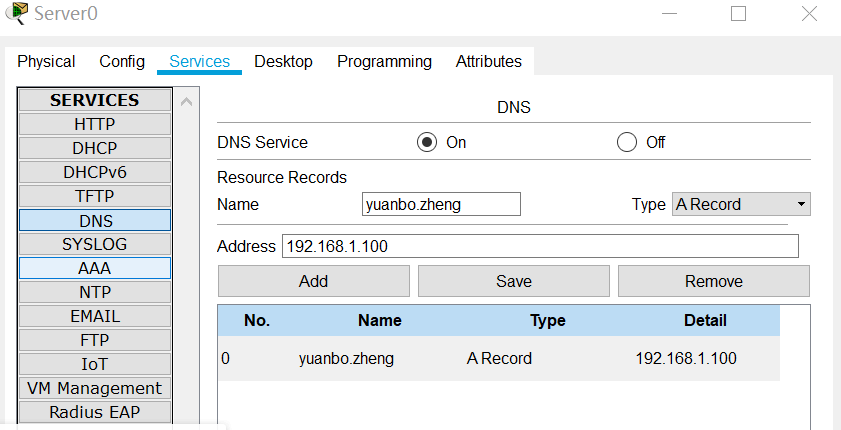The width and height of the screenshot is (841, 430).
Task: Open the Config tab
Action: point(122,61)
